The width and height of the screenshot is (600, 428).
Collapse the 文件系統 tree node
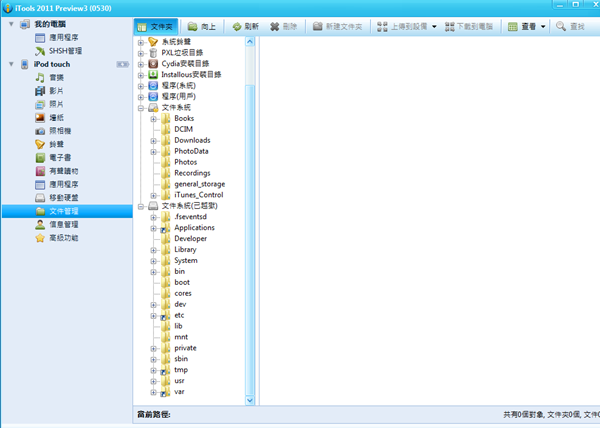tap(141, 108)
